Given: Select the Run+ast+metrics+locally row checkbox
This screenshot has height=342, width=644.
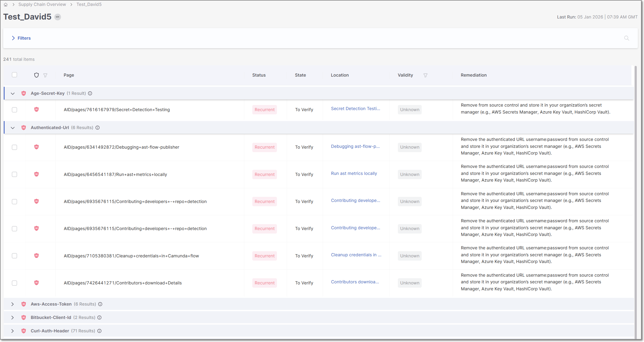Looking at the screenshot, I should 14,174.
